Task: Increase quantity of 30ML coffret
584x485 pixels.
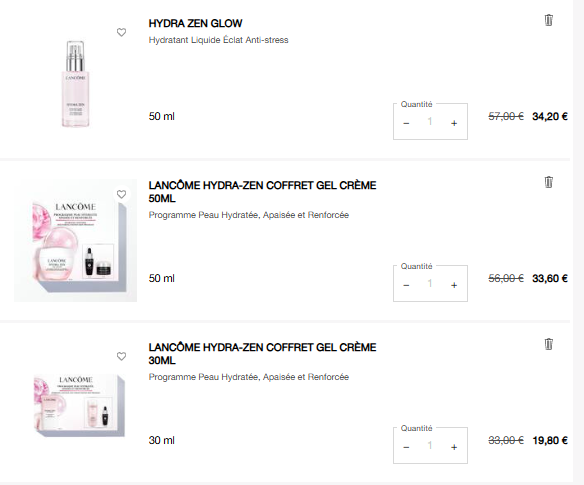Action: [x=454, y=447]
